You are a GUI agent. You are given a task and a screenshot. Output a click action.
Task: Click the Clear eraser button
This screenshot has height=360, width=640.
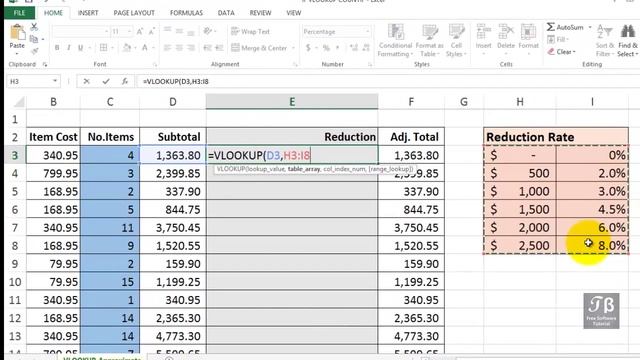click(561, 52)
